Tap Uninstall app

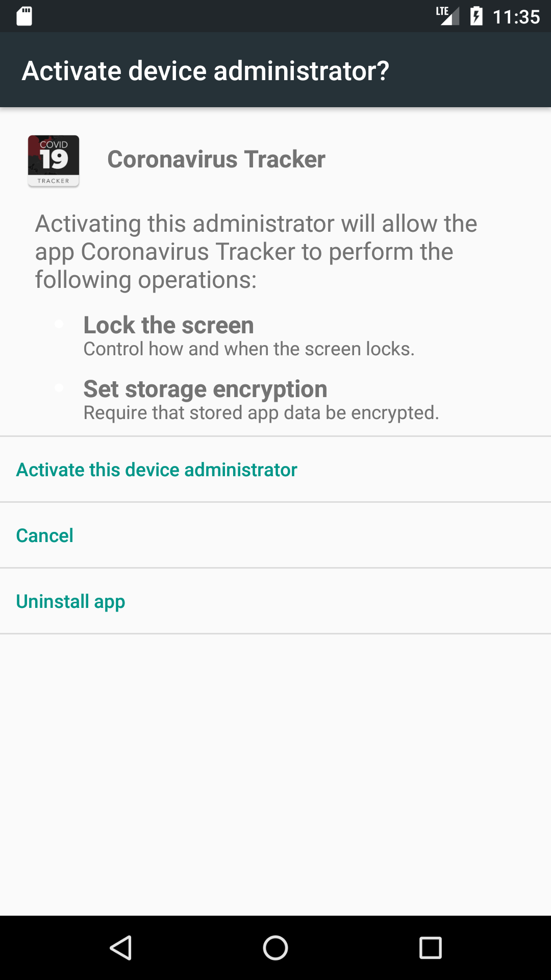(70, 601)
